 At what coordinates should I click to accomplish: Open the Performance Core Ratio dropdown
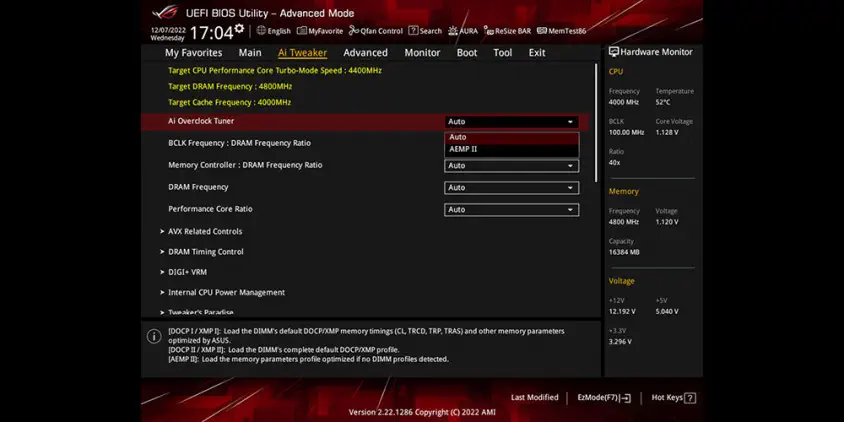pos(511,209)
